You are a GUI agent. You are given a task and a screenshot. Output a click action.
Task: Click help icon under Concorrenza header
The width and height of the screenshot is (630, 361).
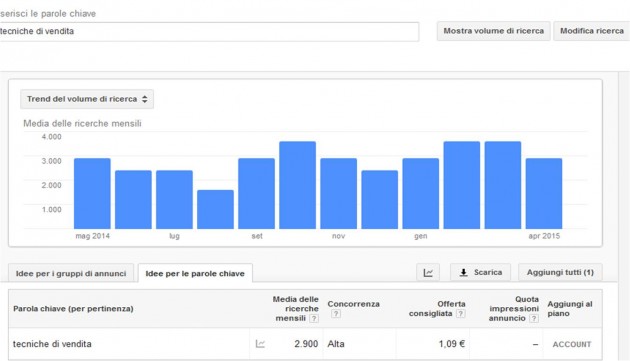click(336, 314)
